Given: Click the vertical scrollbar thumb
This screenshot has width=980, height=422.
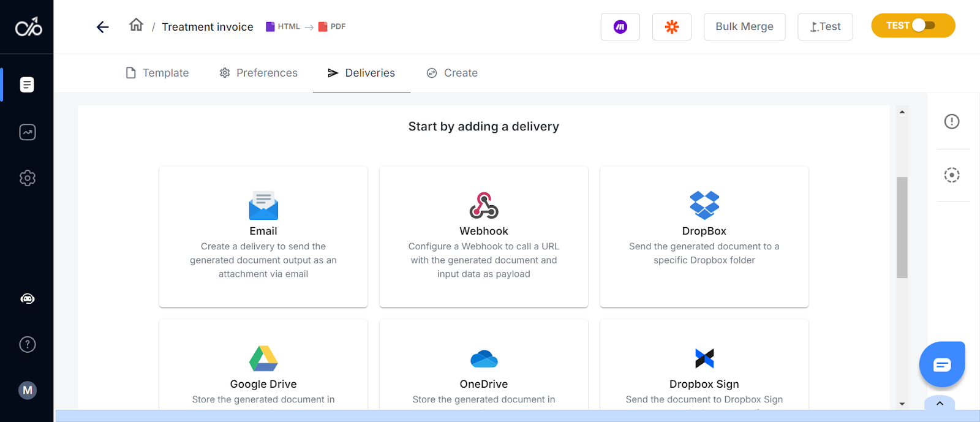Looking at the screenshot, I should pos(902,227).
